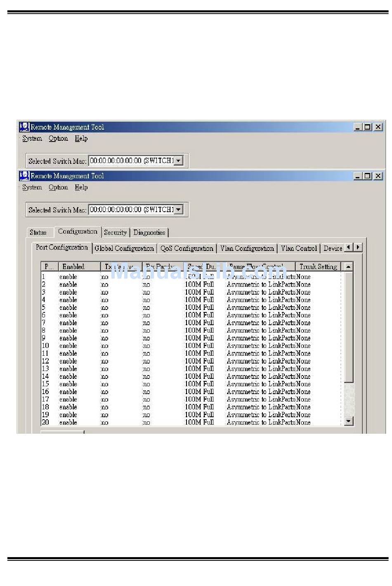Open Vlan Configuration sub-tab
The width and height of the screenshot is (392, 586).
(247, 248)
